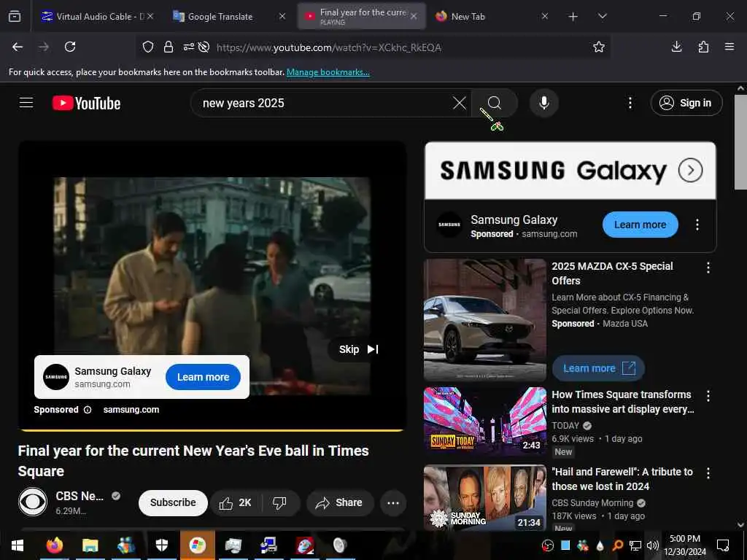Click the Manage bookmarks link
747x560 pixels.
[x=328, y=72]
